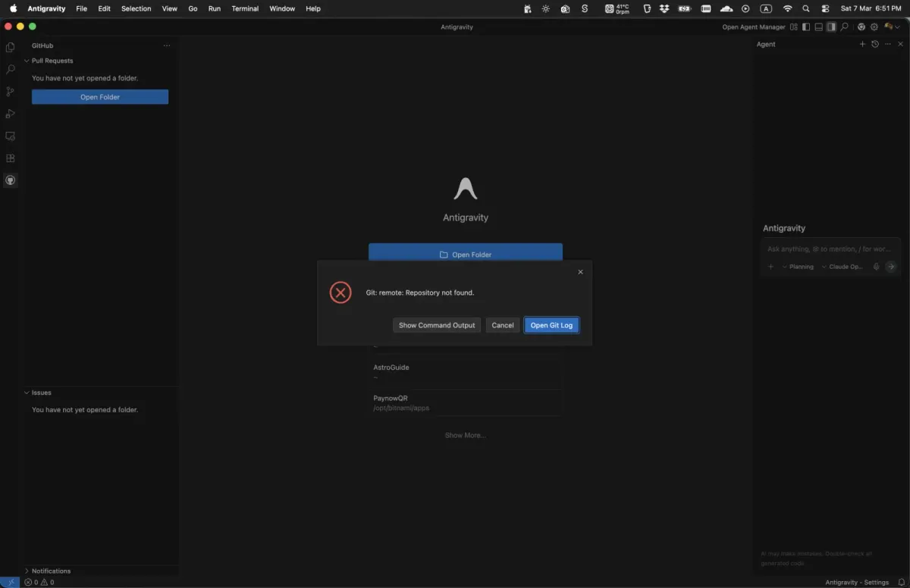
Task: Select the GitHub icon in the activity bar
Action: 10,180
